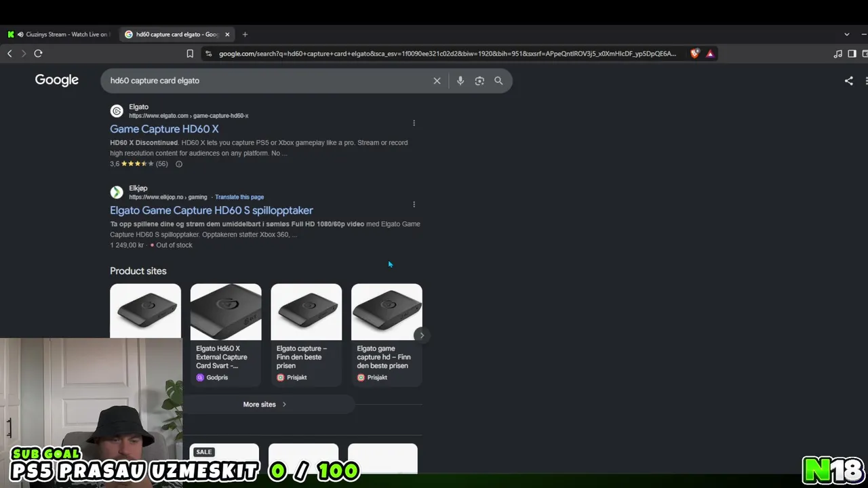Click the Godpris store icon
The image size is (868, 488).
point(200,378)
